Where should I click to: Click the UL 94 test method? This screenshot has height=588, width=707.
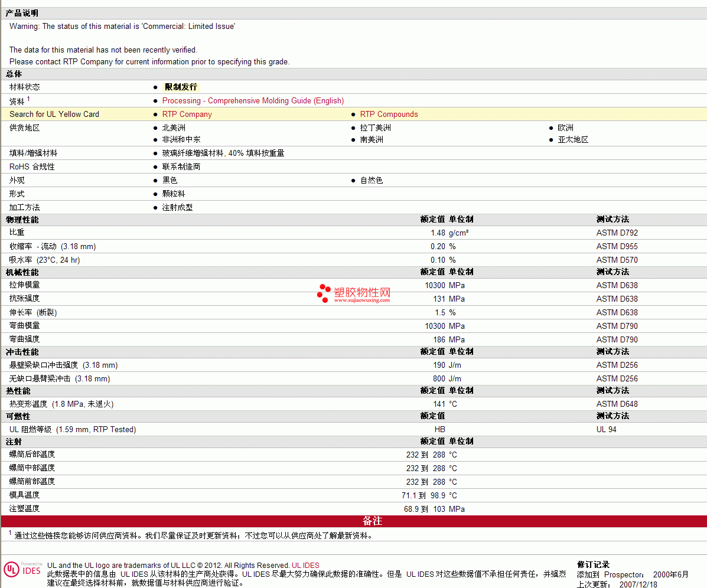pyautogui.click(x=606, y=430)
